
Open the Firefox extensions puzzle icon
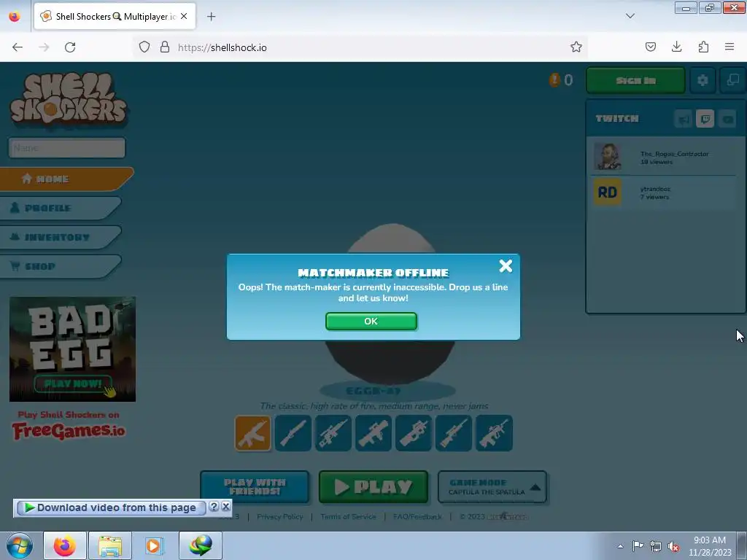703,47
